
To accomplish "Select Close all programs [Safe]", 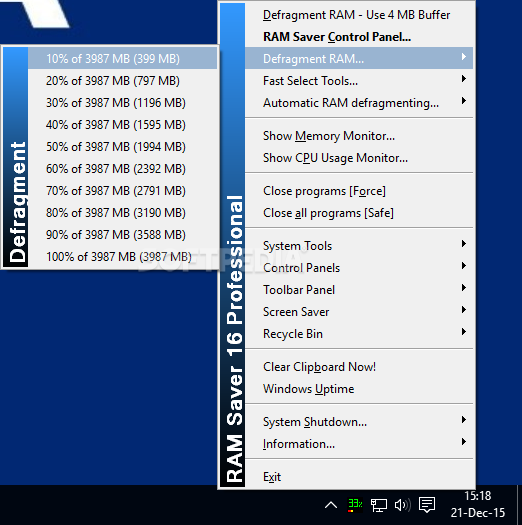I will point(359,213).
